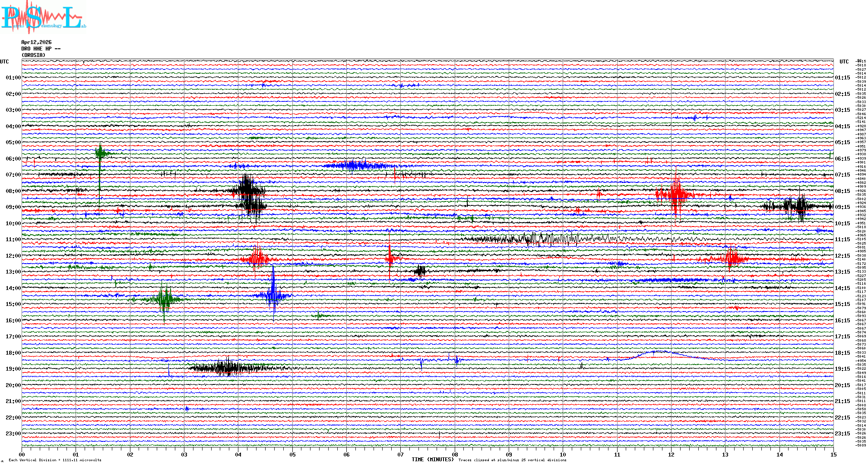Image resolution: width=868 pixels, height=466 pixels.
Task: Click the PSL seismology lab logo
Action: [43, 17]
